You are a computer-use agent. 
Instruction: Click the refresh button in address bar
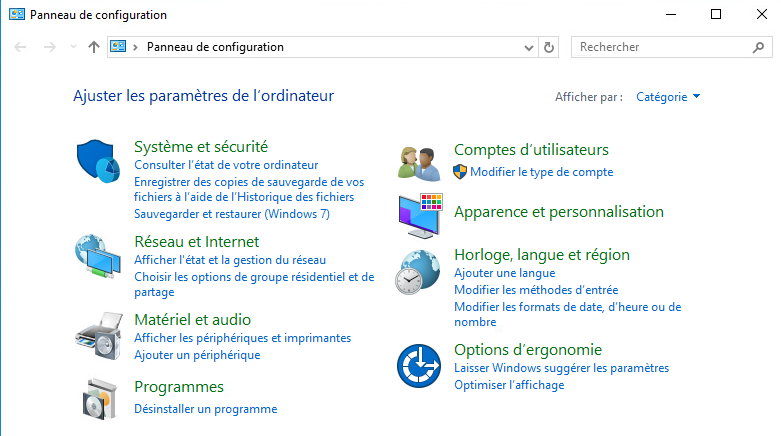pyautogui.click(x=548, y=47)
